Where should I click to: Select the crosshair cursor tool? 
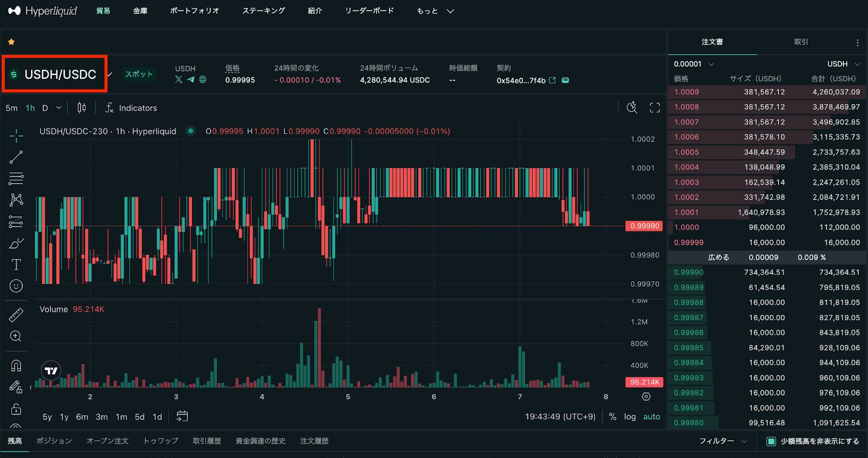point(16,136)
